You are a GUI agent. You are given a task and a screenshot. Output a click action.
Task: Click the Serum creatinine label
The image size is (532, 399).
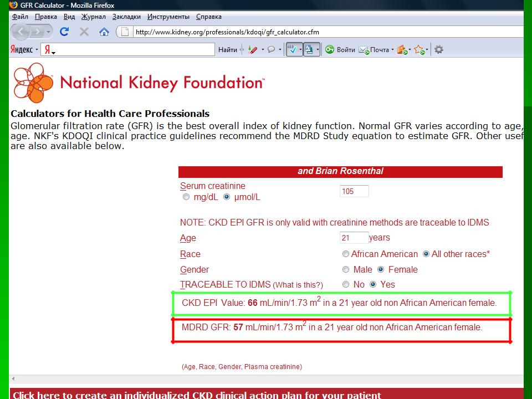[213, 186]
